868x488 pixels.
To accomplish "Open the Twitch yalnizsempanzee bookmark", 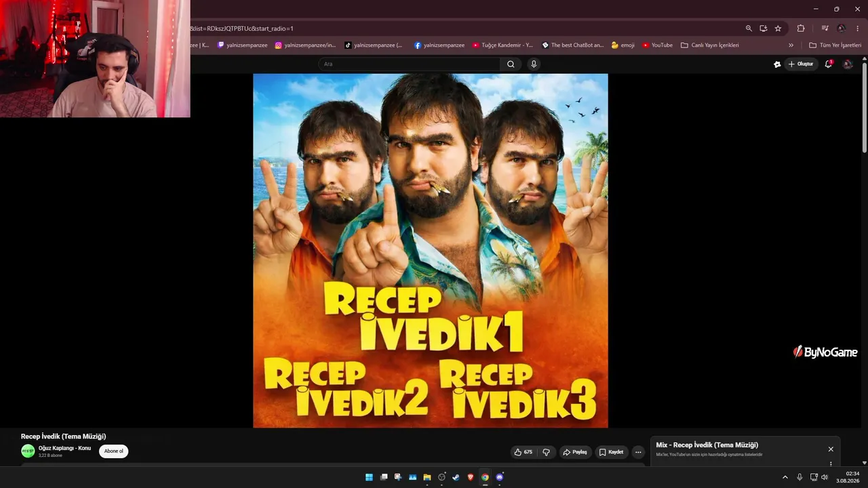I will [x=242, y=45].
